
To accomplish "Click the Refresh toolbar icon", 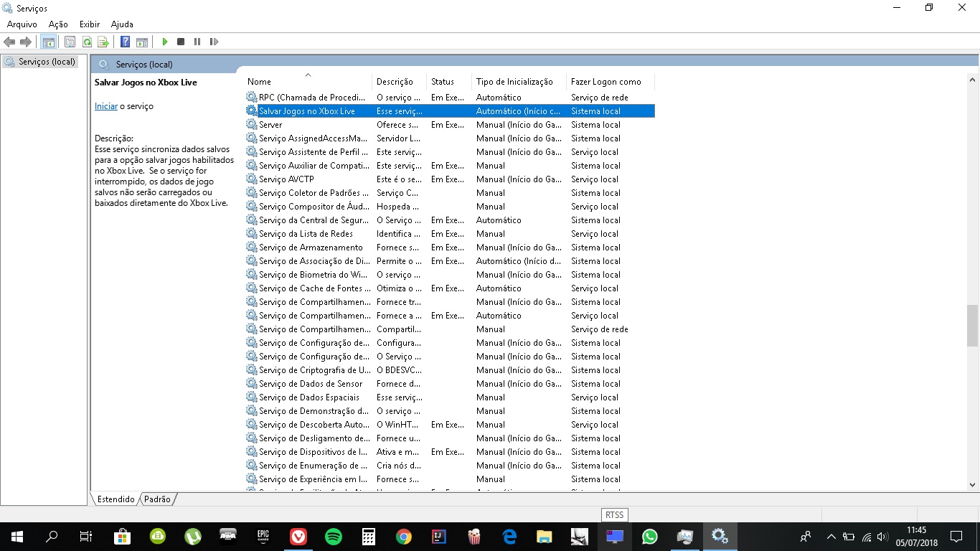I will [87, 42].
